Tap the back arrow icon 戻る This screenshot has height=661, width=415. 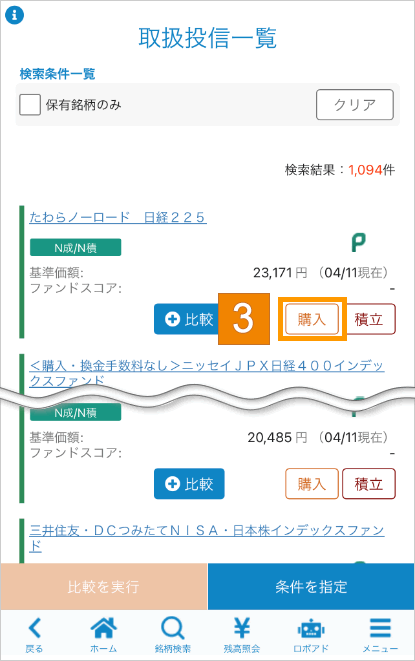(x=34, y=635)
